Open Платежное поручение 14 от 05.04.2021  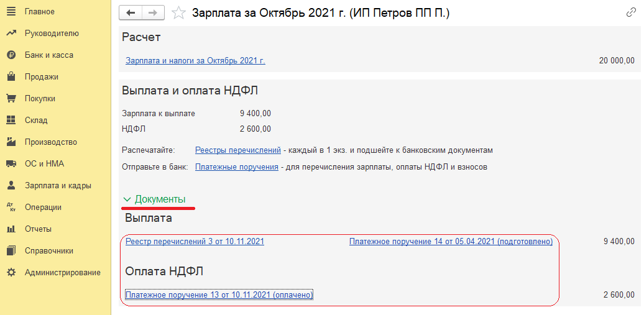pyautogui.click(x=451, y=242)
